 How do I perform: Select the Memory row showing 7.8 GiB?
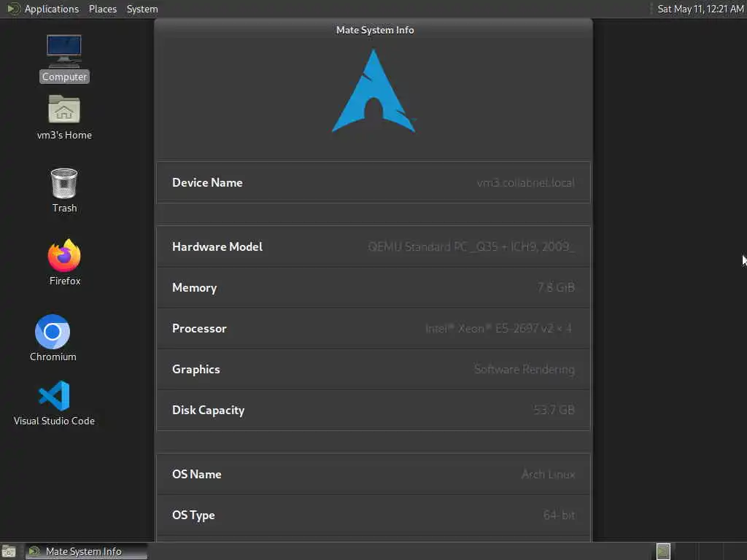tap(373, 287)
